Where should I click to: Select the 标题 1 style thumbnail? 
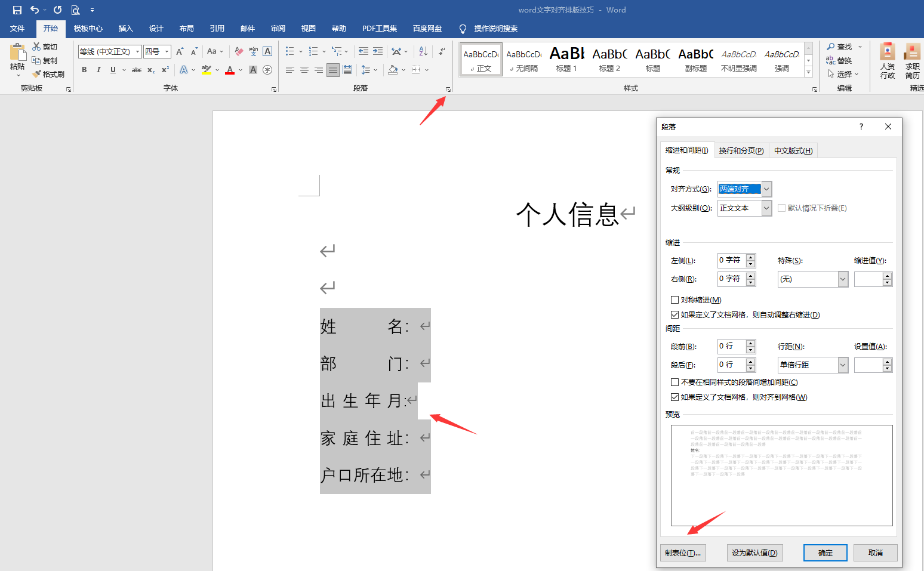coord(566,59)
